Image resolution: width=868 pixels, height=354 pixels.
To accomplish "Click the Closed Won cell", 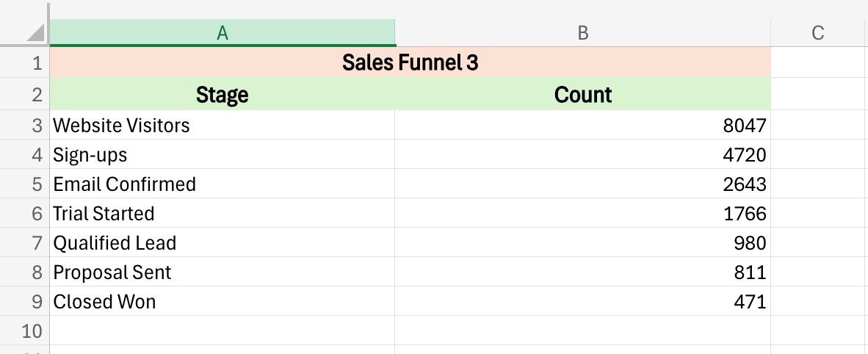I will tap(222, 302).
